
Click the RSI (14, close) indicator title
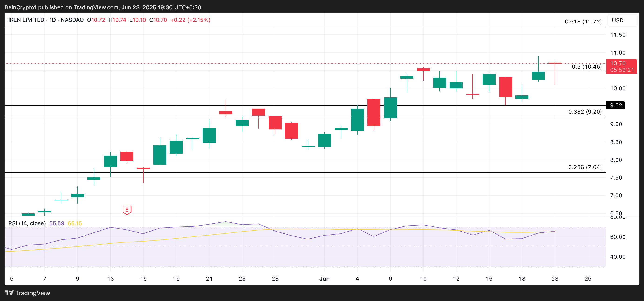[x=27, y=223]
